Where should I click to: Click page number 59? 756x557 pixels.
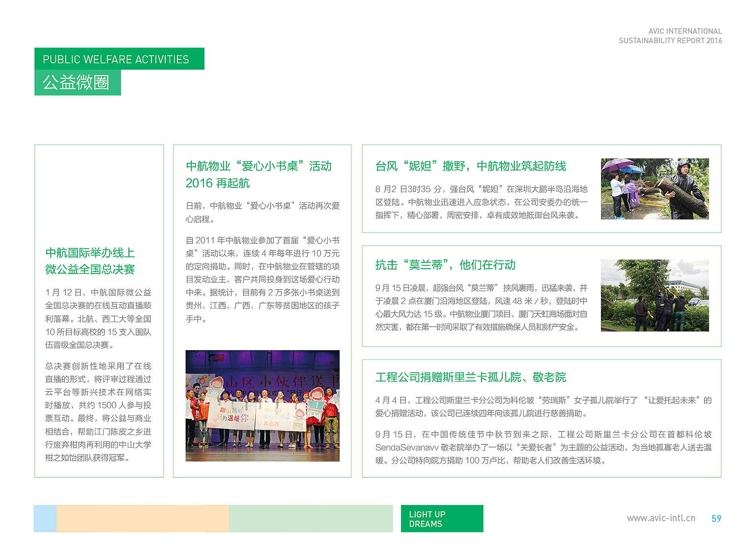(716, 519)
